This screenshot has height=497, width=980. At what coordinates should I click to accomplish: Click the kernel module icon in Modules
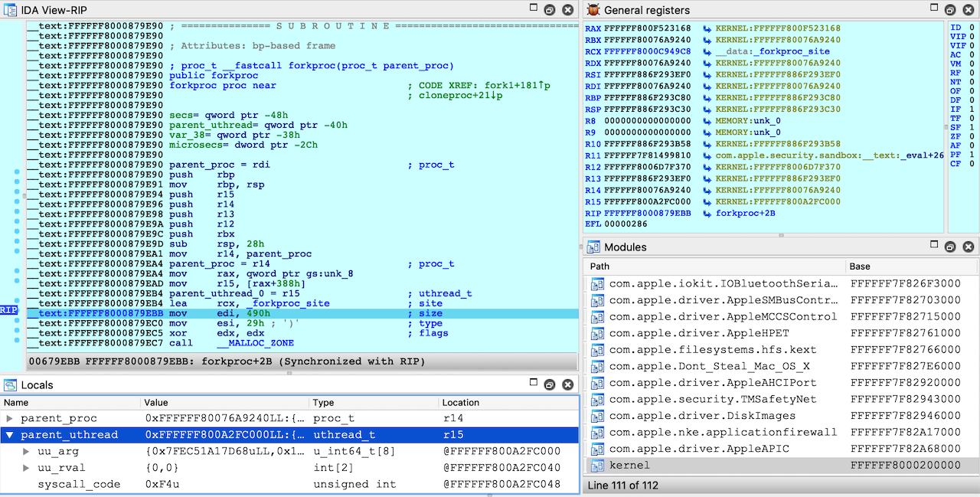(597, 466)
